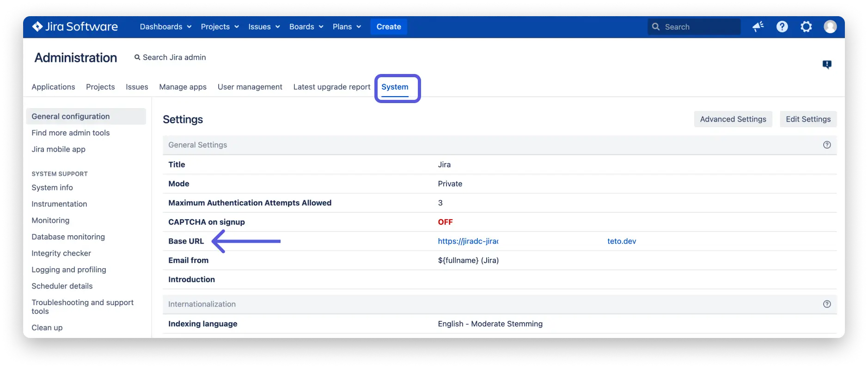Expand the Dashboards dropdown
Screen dimensions: 868x368
tap(165, 27)
